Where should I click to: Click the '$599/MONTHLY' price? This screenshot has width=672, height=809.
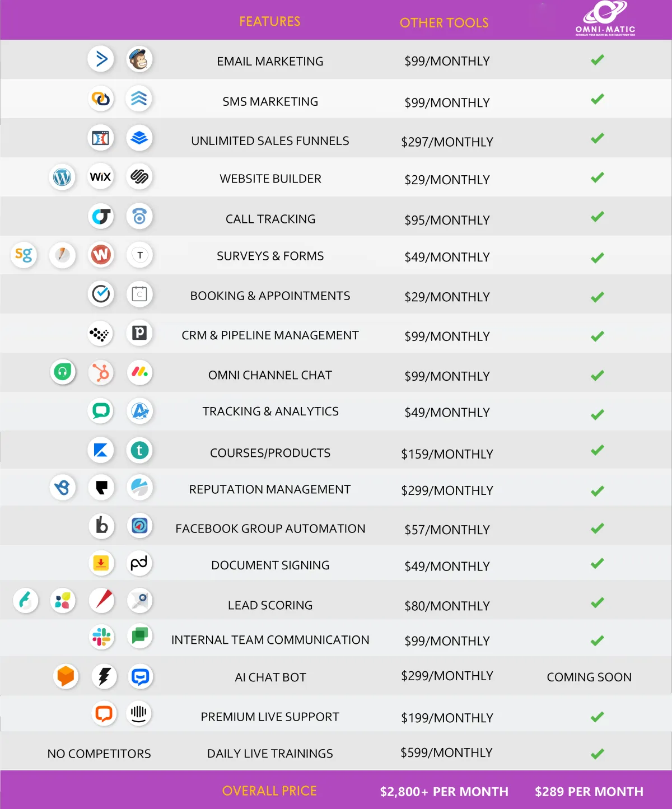coord(446,752)
